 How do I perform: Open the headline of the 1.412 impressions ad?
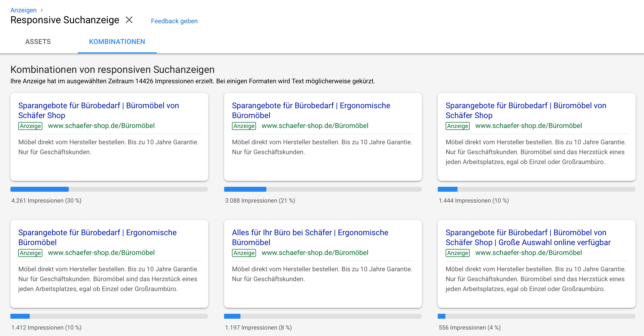tap(97, 237)
